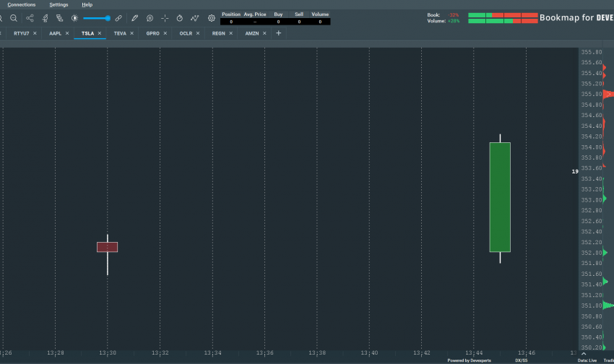This screenshot has height=364, width=614.
Task: Click the stacked layers icon
Action: point(59,18)
